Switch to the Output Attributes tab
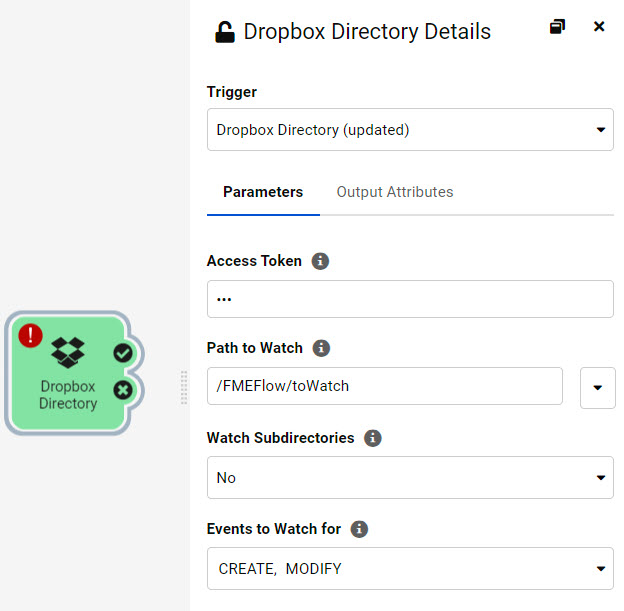The height and width of the screenshot is (611, 624). (395, 192)
